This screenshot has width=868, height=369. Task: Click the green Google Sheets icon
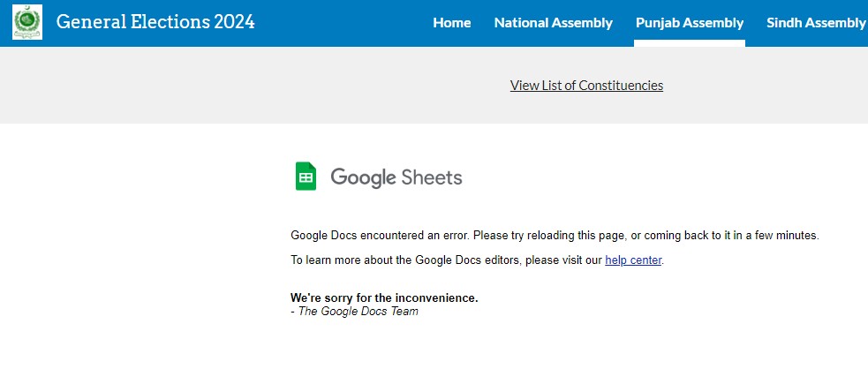pos(306,177)
